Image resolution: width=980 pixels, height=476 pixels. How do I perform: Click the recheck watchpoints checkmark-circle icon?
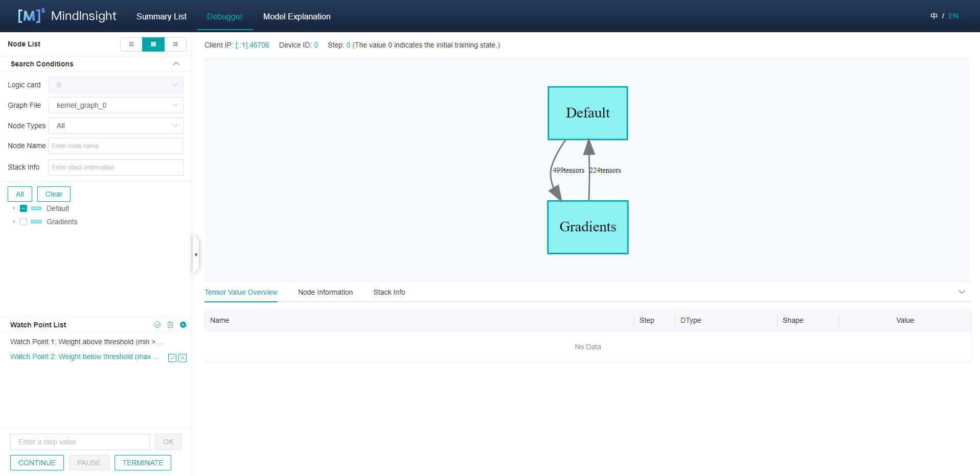pos(157,325)
